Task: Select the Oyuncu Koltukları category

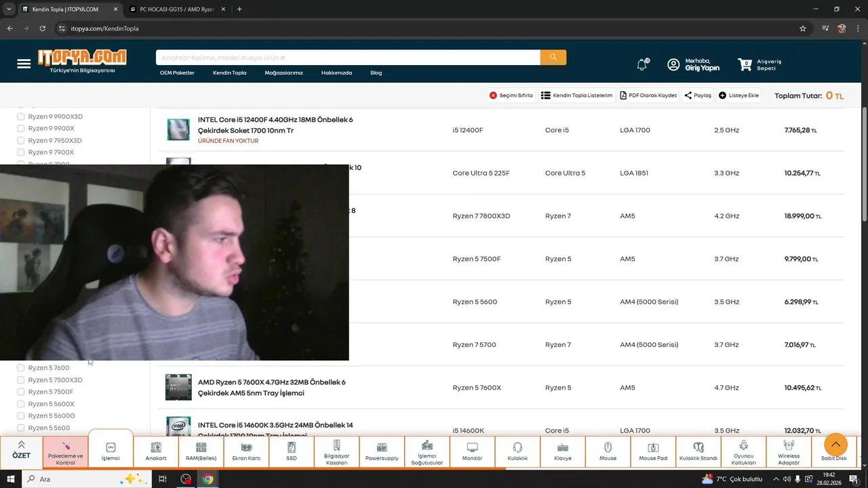Action: pos(744,451)
